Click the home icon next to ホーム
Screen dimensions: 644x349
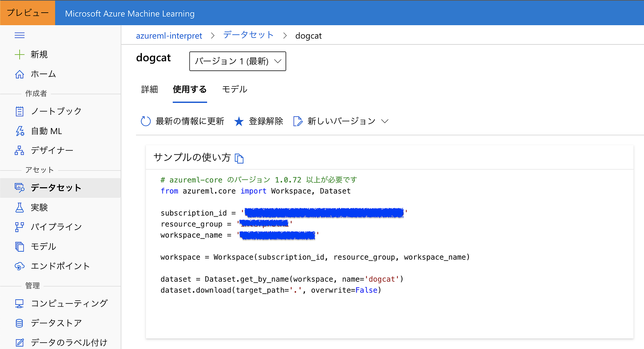(x=20, y=74)
